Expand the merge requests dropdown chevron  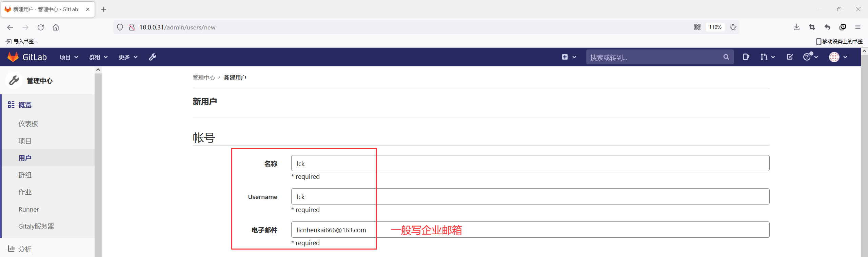(x=773, y=57)
